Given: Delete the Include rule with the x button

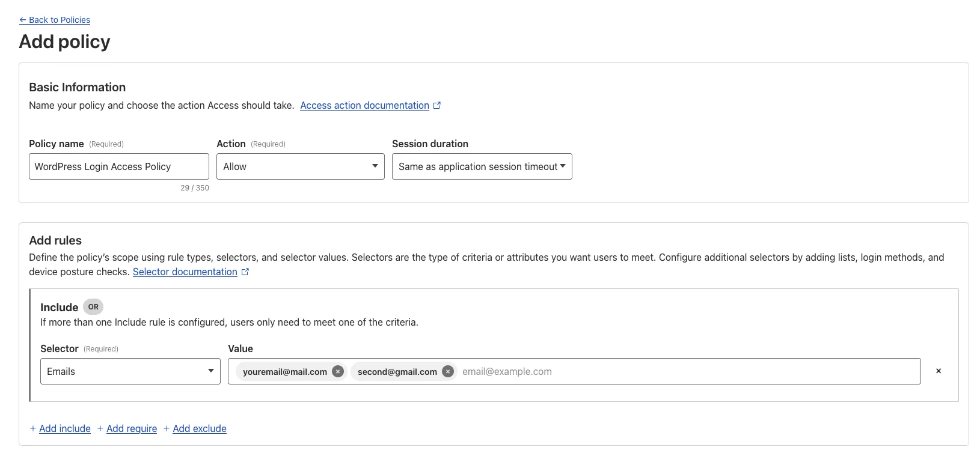Looking at the screenshot, I should 939,371.
